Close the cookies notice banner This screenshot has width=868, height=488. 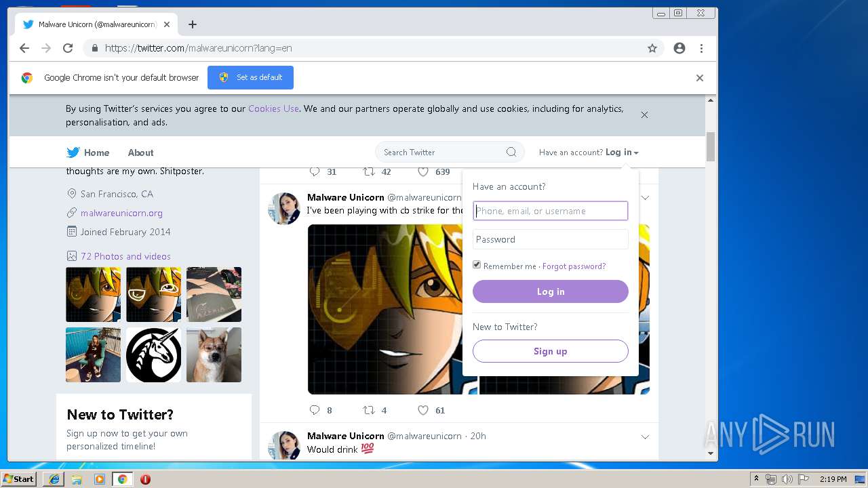click(x=644, y=115)
